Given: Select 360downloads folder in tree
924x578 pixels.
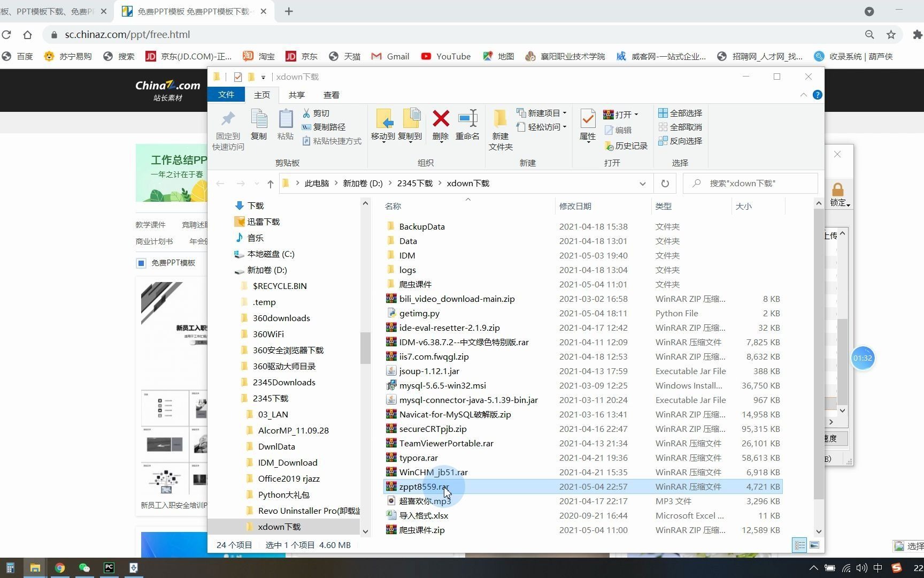Looking at the screenshot, I should coord(281,318).
